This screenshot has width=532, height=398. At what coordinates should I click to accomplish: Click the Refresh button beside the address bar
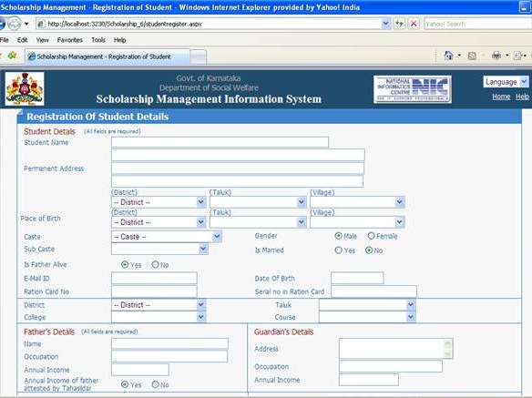click(x=399, y=24)
